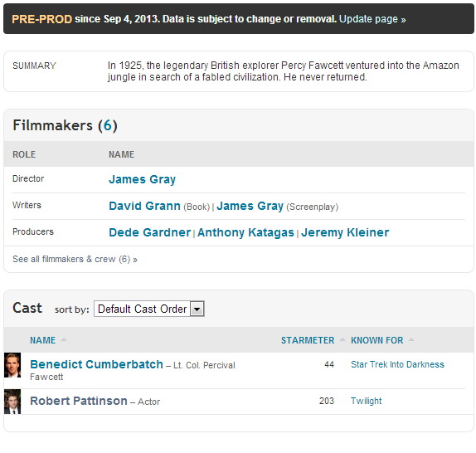476x453 pixels.
Task: Open Benedict Cumberbatch headshot thumbnail
Action: pyautogui.click(x=12, y=365)
